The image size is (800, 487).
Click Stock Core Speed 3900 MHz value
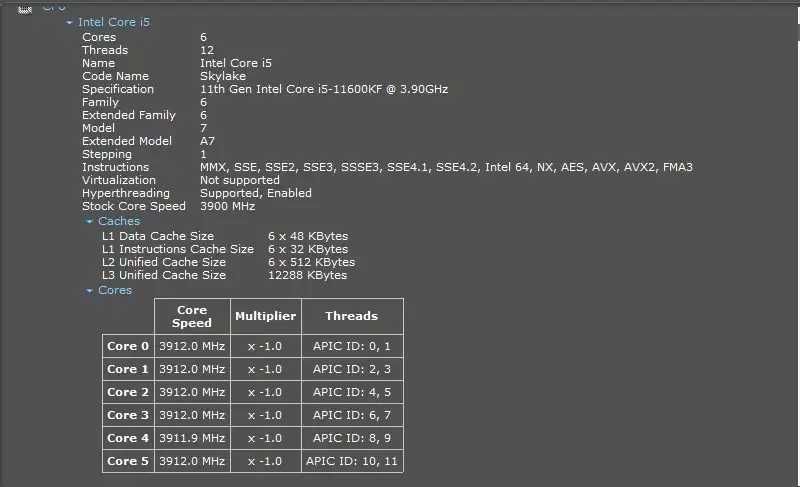pyautogui.click(x=228, y=206)
